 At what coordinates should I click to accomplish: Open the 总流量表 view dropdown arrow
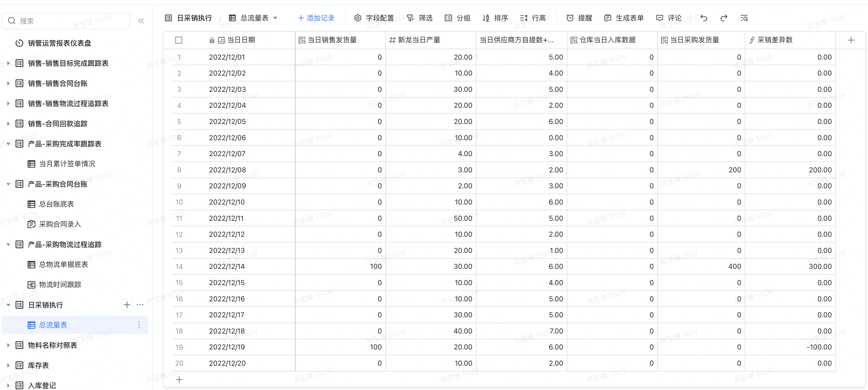click(275, 18)
